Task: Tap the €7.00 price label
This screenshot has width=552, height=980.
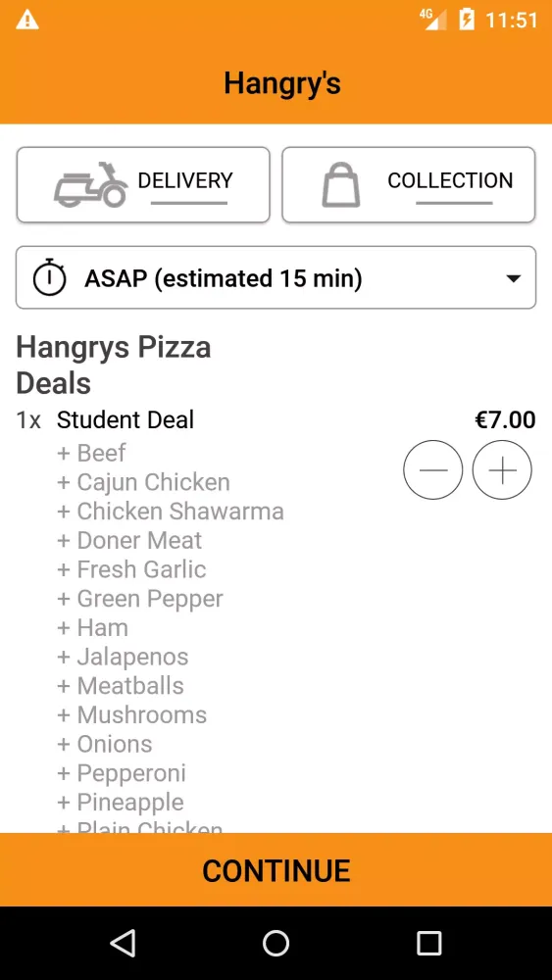Action: [x=505, y=419]
